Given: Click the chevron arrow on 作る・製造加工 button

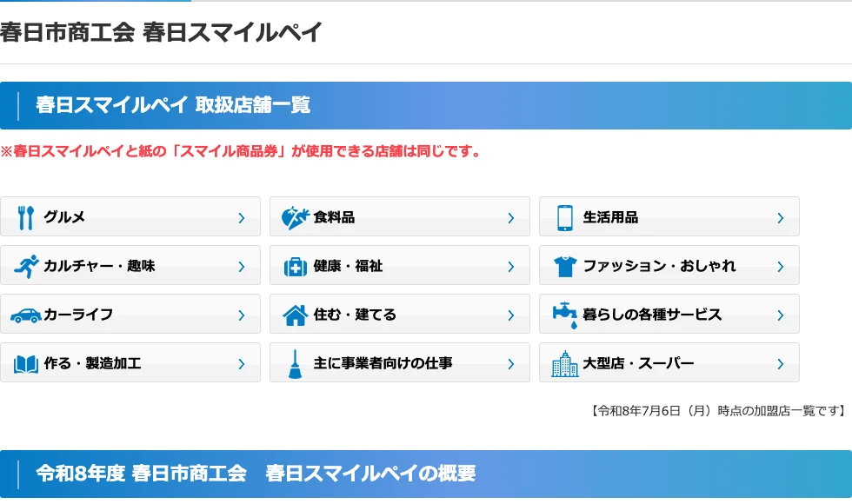Looking at the screenshot, I should coord(242,364).
